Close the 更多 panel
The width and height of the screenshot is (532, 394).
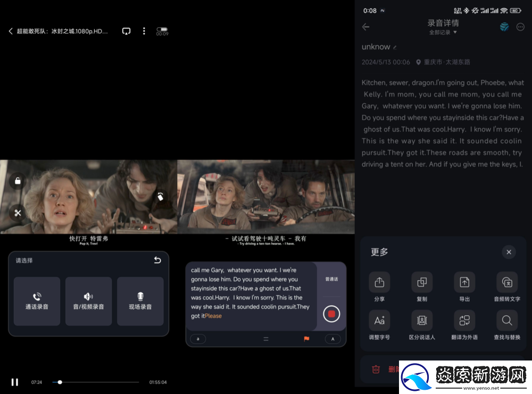pos(509,252)
